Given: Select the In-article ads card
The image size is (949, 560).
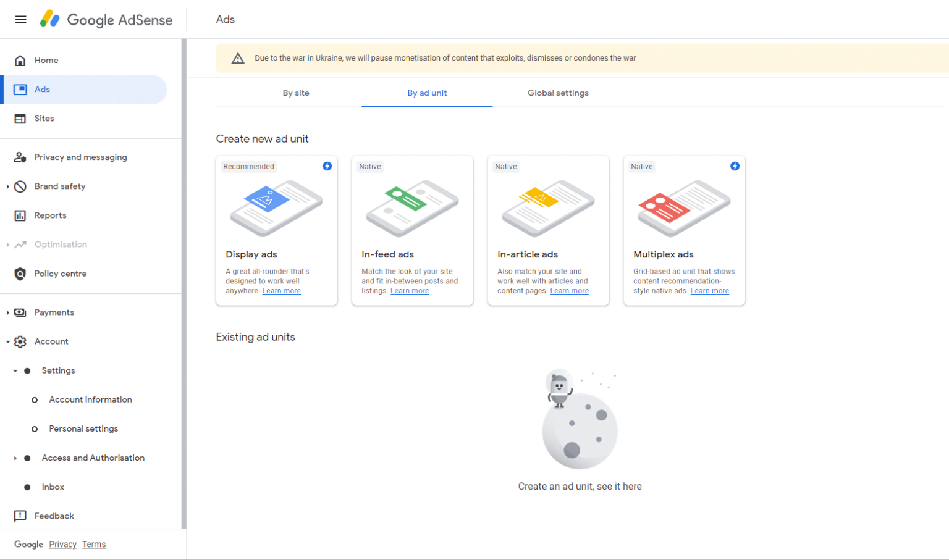Looking at the screenshot, I should [x=548, y=230].
